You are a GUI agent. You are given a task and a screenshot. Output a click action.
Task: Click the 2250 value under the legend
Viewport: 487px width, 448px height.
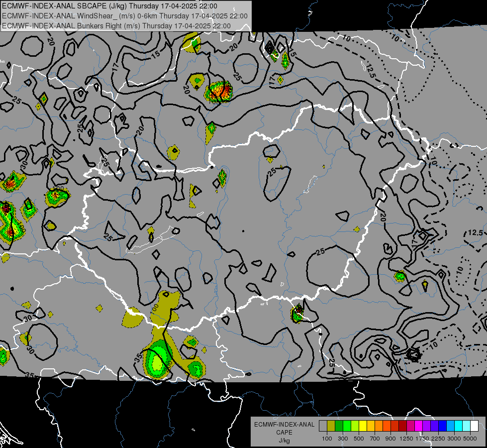438,439
